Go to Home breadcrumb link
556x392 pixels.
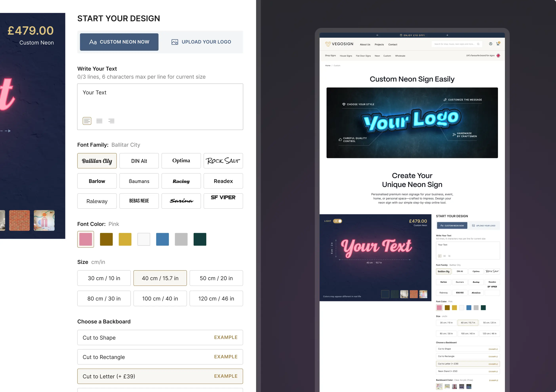328,65
